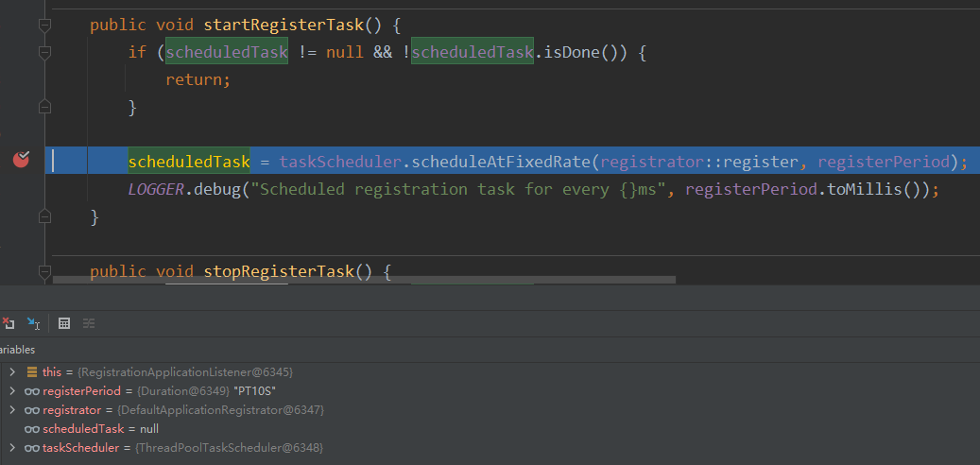This screenshot has height=465, width=980.
Task: Click glasses icon next to registrator variable
Action: 32,410
